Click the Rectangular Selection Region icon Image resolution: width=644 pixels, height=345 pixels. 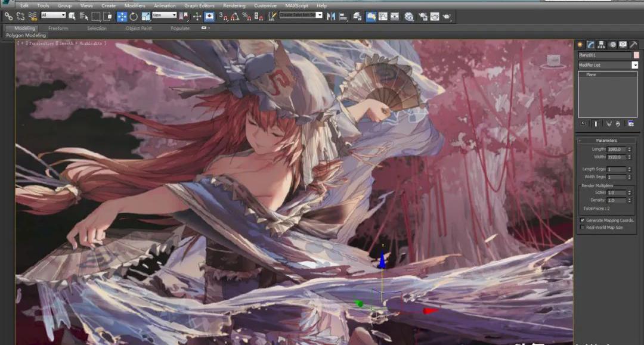(x=96, y=17)
